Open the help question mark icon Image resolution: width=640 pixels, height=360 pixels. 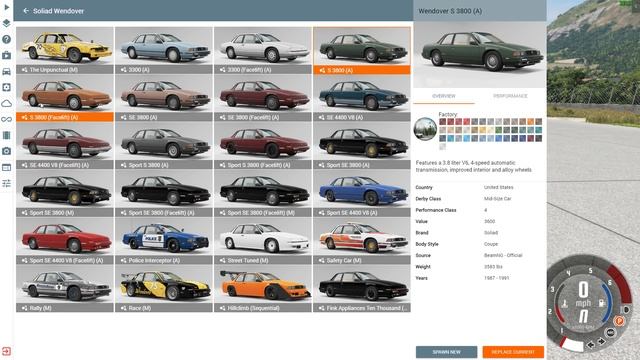click(7, 39)
